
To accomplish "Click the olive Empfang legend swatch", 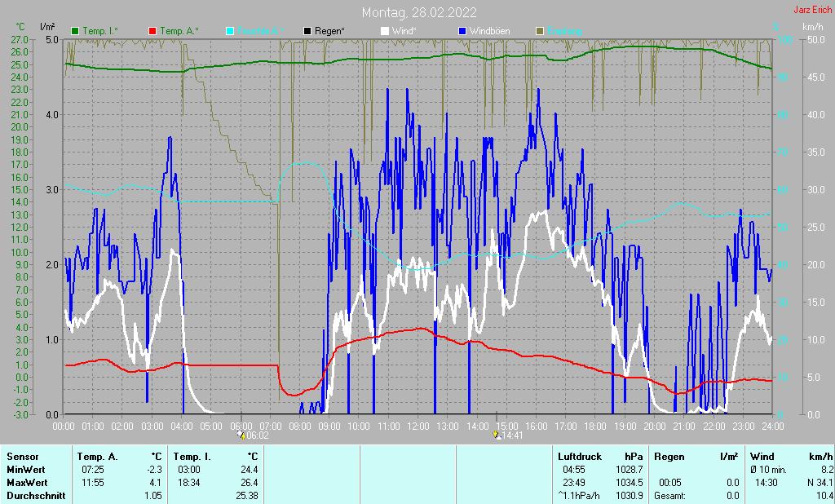I will click(539, 31).
